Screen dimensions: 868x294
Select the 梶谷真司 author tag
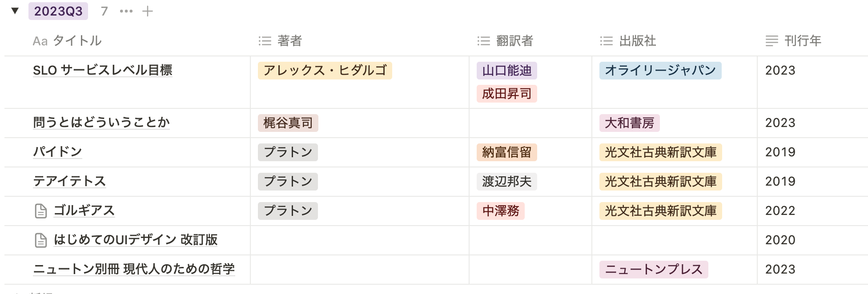pos(288,123)
